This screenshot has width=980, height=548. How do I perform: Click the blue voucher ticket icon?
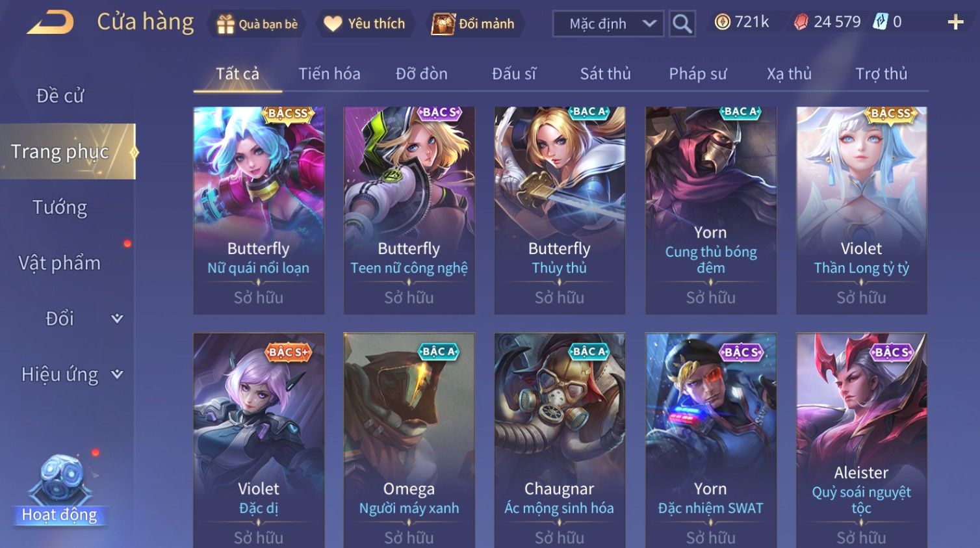click(x=880, y=22)
